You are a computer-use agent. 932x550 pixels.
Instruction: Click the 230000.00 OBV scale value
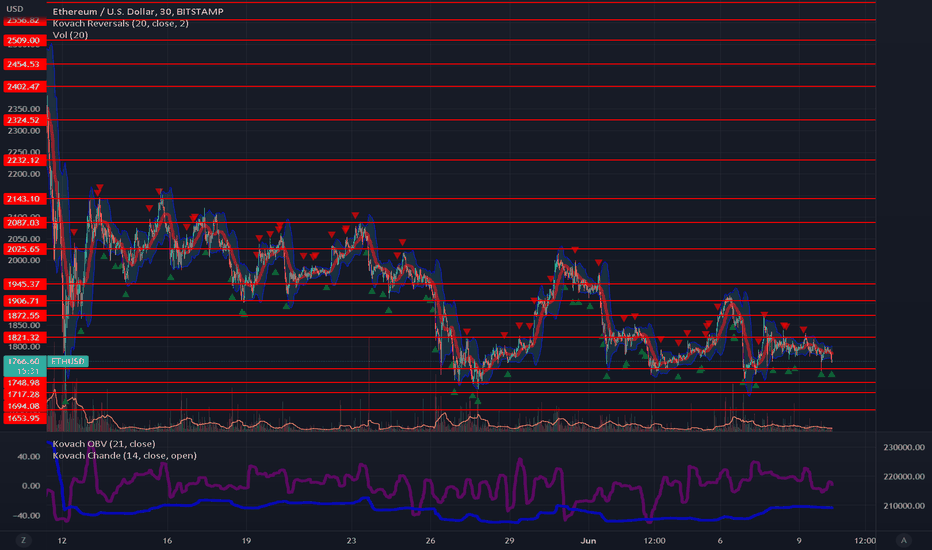point(903,447)
